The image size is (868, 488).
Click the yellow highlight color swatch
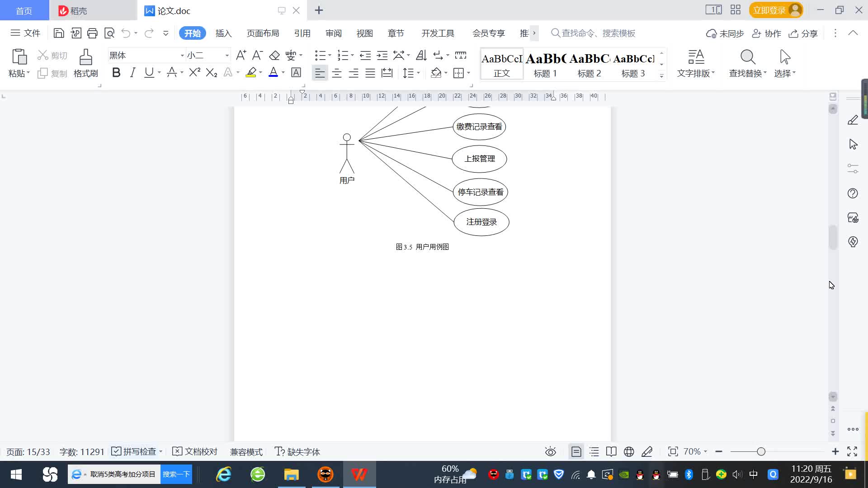click(x=251, y=72)
